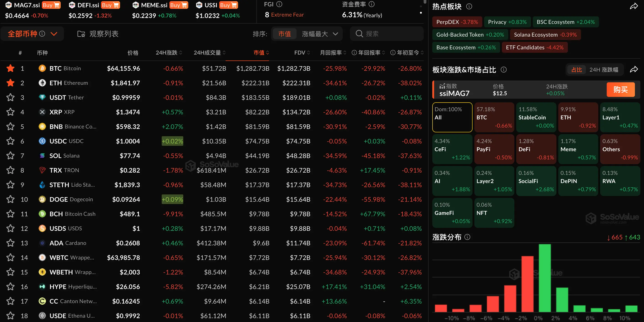Sort by the 月回报率 column

[x=333, y=53]
